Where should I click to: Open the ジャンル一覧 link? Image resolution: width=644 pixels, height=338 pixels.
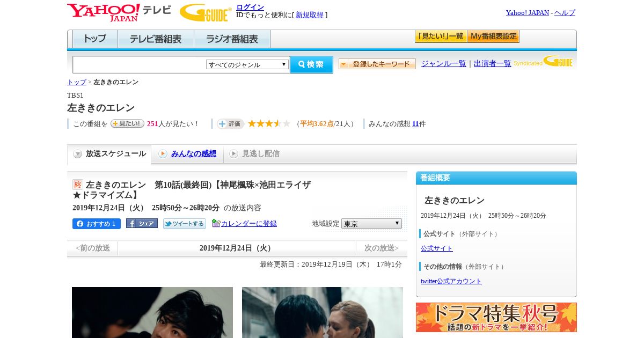coord(444,64)
